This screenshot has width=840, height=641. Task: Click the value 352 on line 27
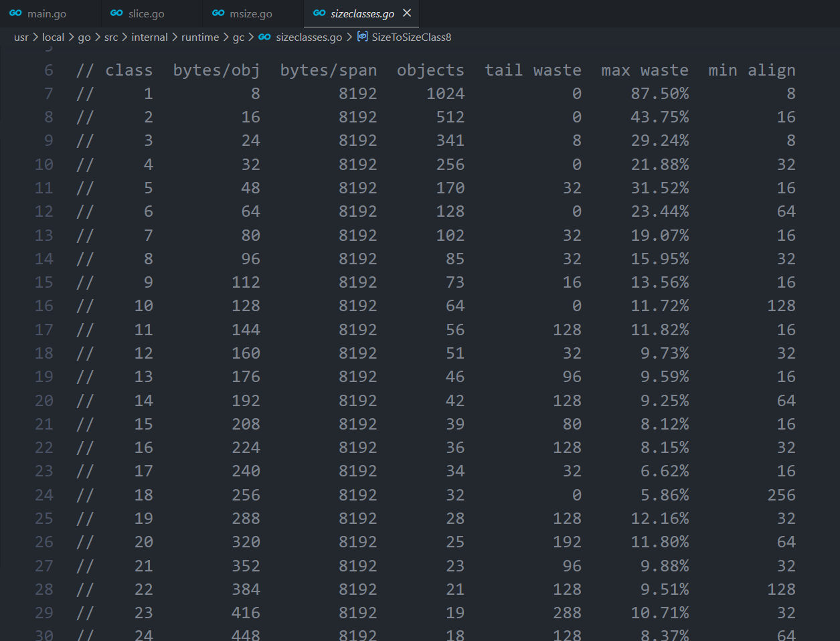pos(246,566)
